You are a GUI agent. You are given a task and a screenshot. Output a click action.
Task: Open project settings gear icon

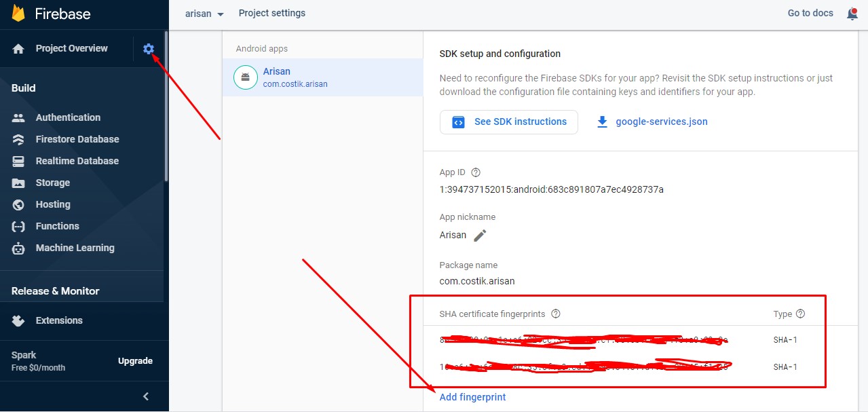(x=149, y=49)
